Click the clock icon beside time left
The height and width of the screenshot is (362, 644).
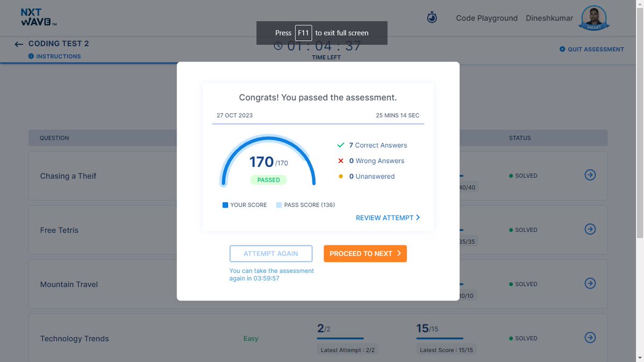point(278,46)
